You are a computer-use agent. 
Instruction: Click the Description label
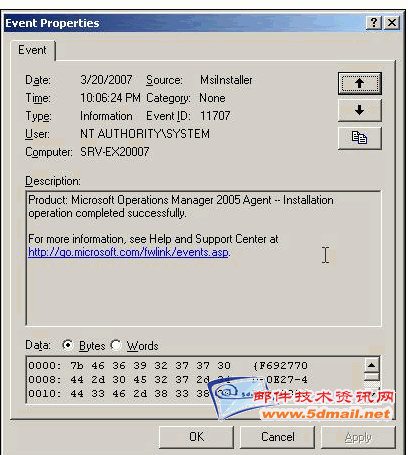[53, 181]
